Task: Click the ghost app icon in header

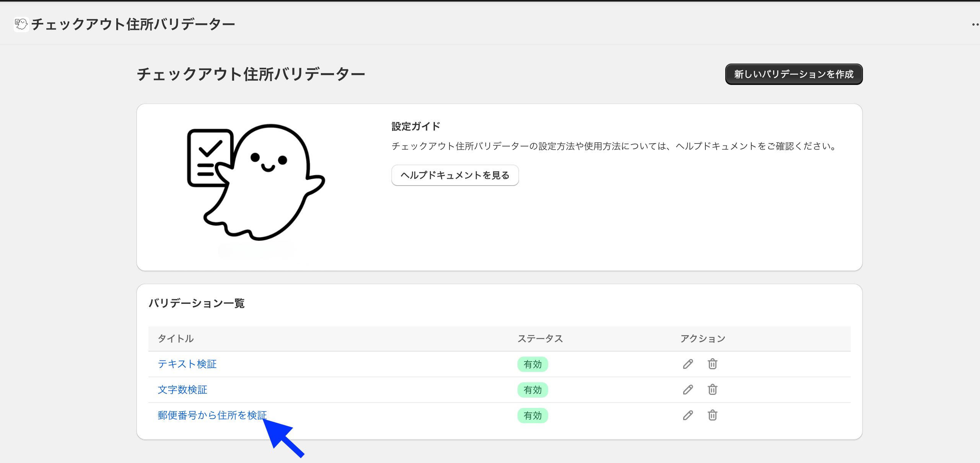Action: coord(21,24)
